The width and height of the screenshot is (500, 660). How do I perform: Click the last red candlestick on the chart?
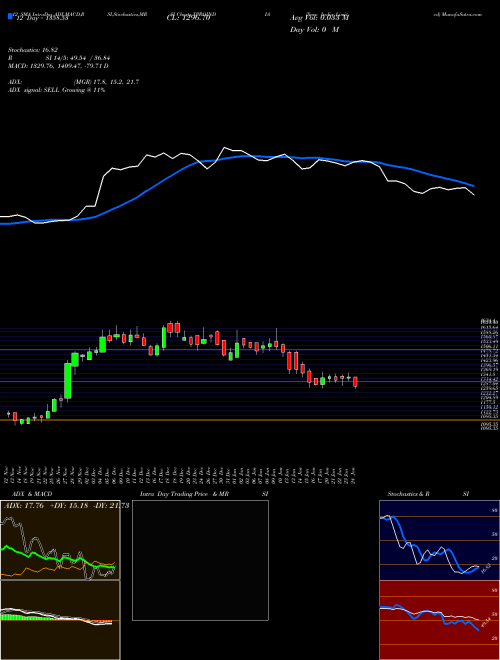(356, 382)
